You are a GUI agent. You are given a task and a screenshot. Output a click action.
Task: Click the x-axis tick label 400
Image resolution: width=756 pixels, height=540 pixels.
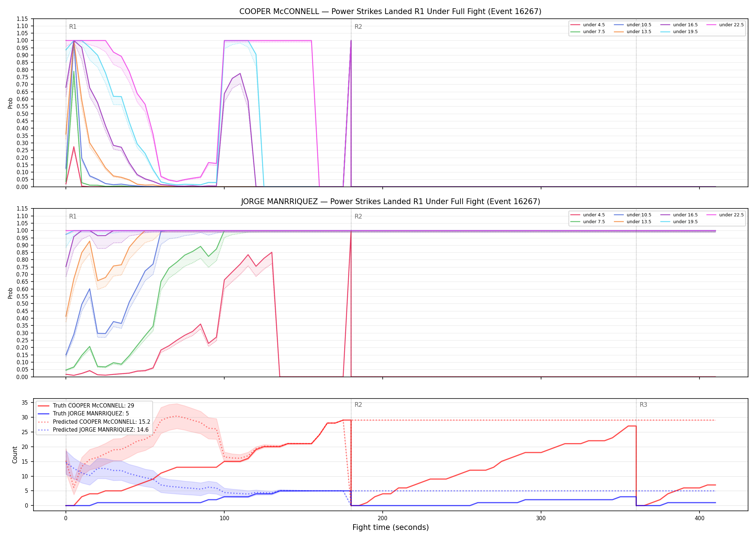point(699,518)
